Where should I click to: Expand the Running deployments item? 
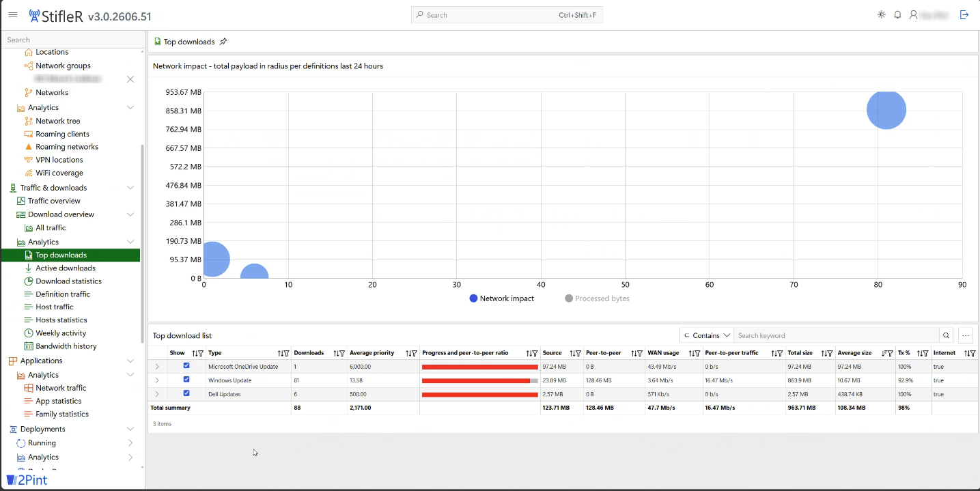coord(130,443)
